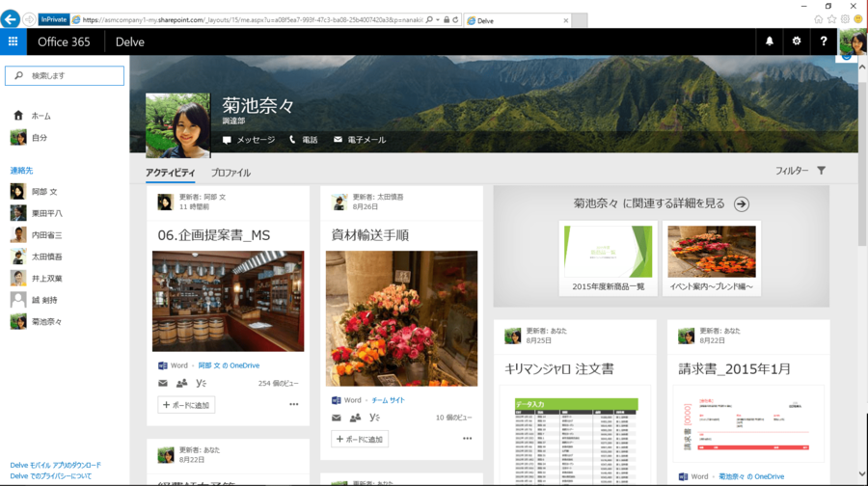The width and height of the screenshot is (868, 486).
Task: Send a メッセージ to 菊池奈々
Action: tap(249, 140)
